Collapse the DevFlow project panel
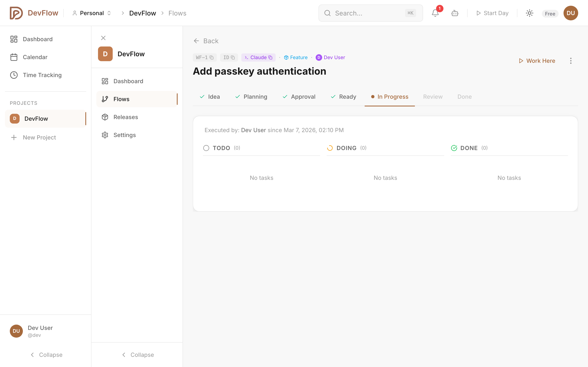Viewport: 588px width, 367px height. (138, 355)
